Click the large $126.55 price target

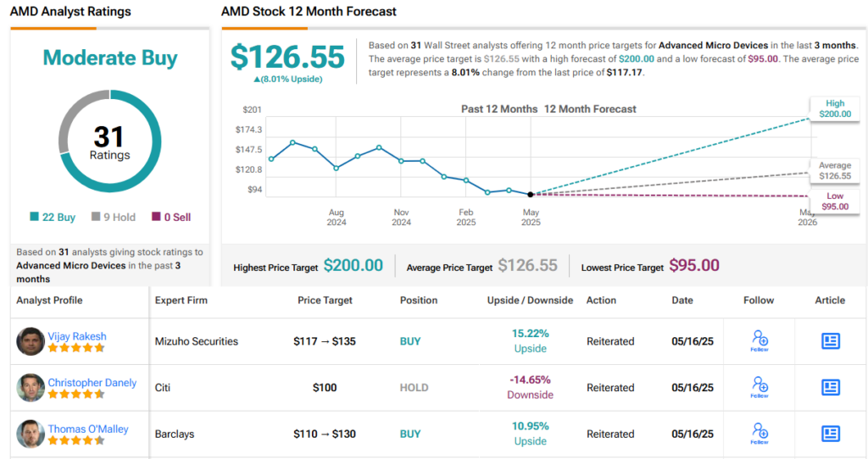(x=287, y=57)
